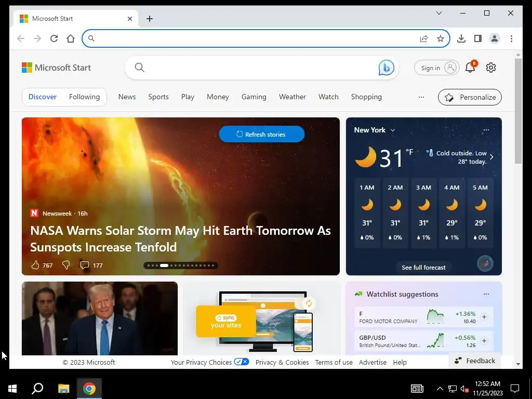Open the Sports section
Screen dimensions: 532x399
coord(158,97)
